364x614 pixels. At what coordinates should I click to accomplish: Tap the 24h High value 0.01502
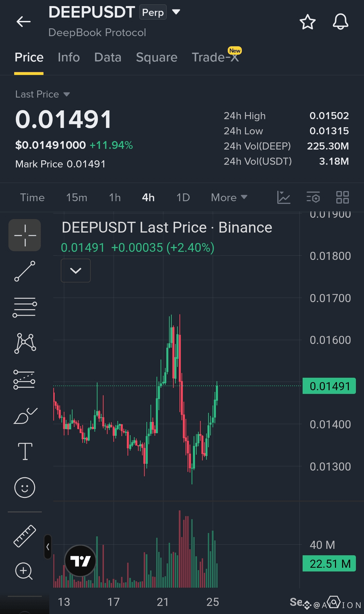pos(329,116)
